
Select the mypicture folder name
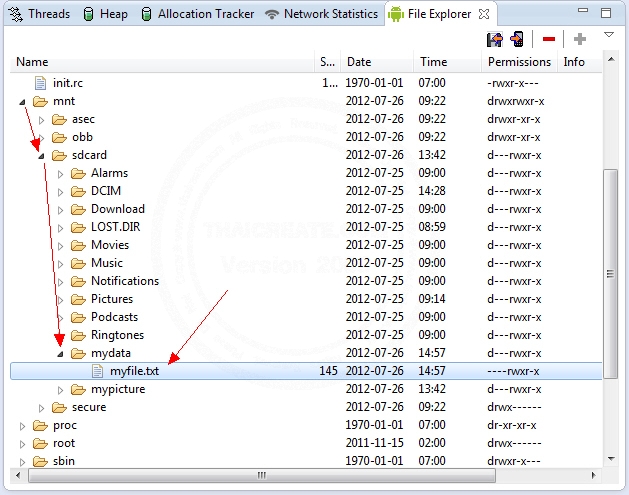(118, 389)
